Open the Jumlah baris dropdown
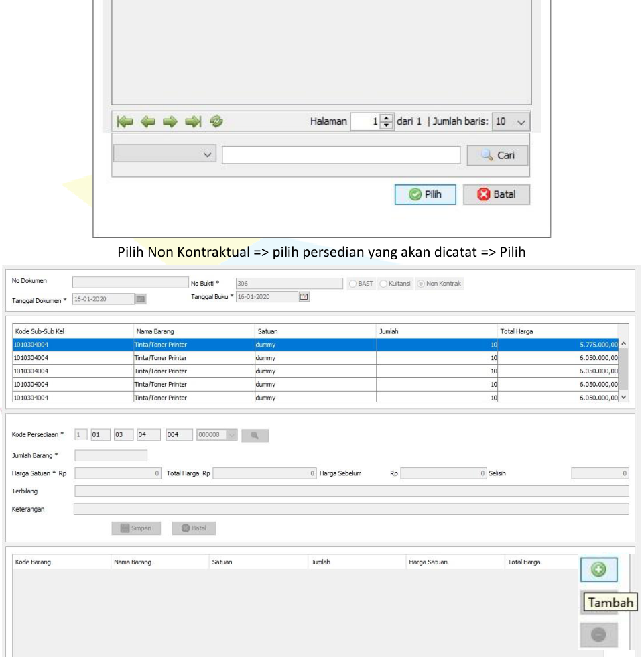The image size is (644, 657). (x=511, y=121)
